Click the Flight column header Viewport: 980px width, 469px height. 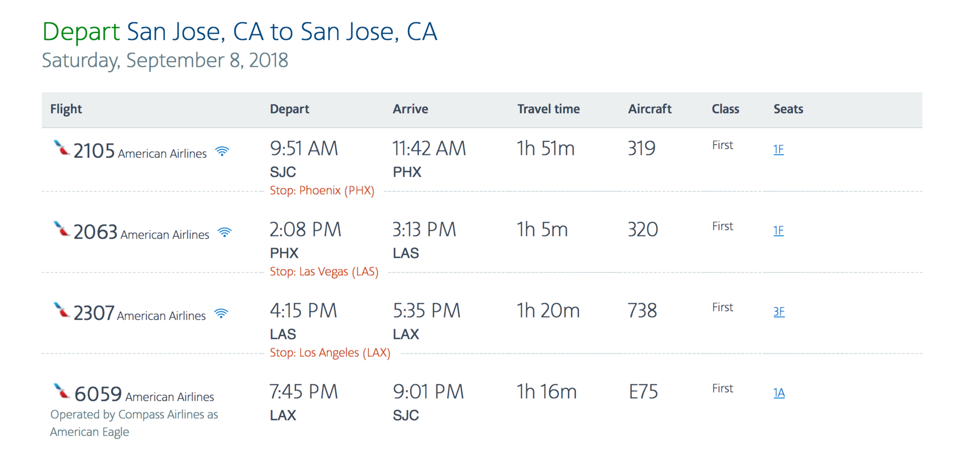[66, 109]
